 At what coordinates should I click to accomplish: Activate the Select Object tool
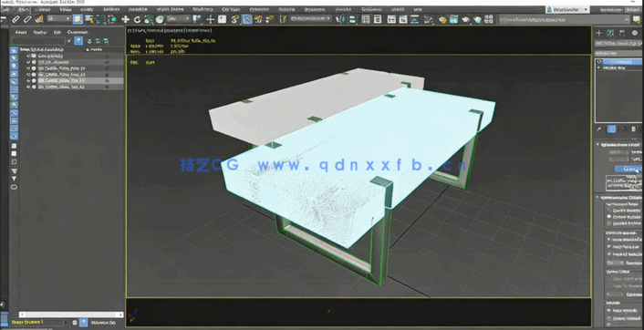click(x=78, y=19)
